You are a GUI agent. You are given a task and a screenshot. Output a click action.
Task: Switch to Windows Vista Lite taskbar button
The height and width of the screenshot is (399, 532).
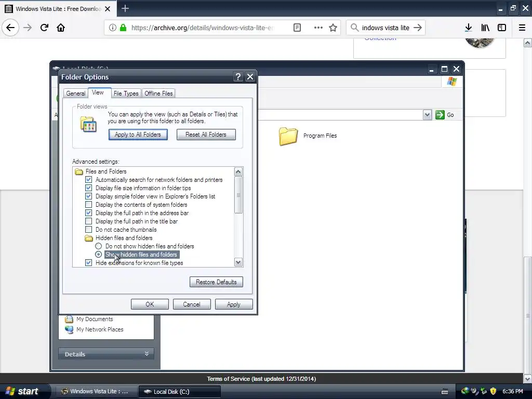(96, 391)
